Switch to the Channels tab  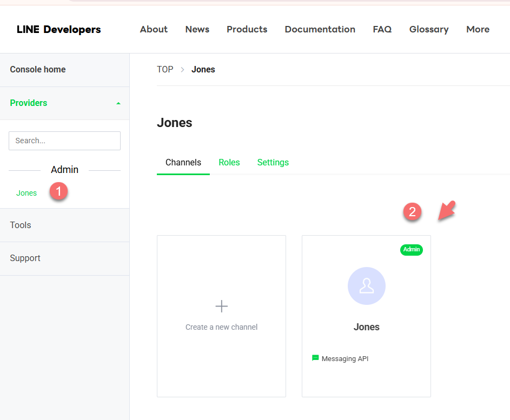[x=183, y=163]
